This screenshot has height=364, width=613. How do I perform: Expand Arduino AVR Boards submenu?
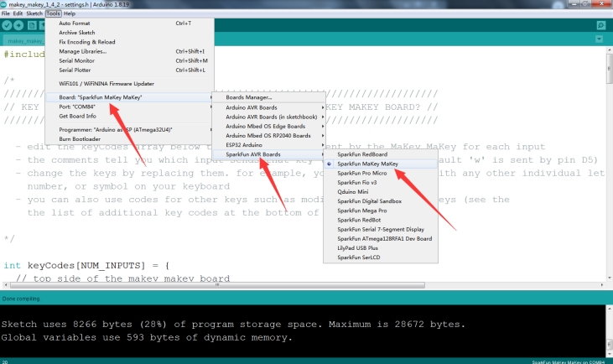pyautogui.click(x=269, y=107)
